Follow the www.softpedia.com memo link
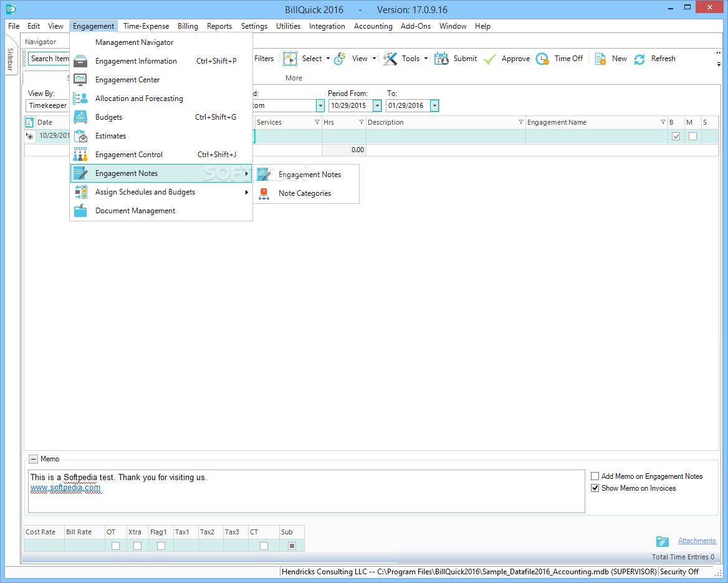The height and width of the screenshot is (583, 728). point(65,488)
